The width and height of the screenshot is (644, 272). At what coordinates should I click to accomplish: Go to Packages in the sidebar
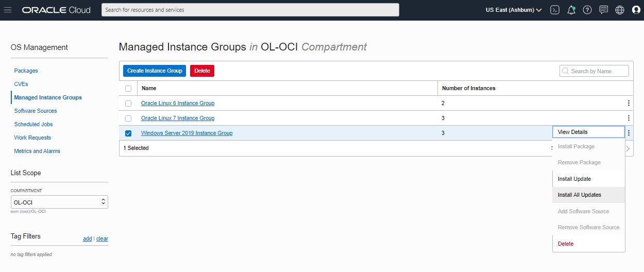coord(26,71)
